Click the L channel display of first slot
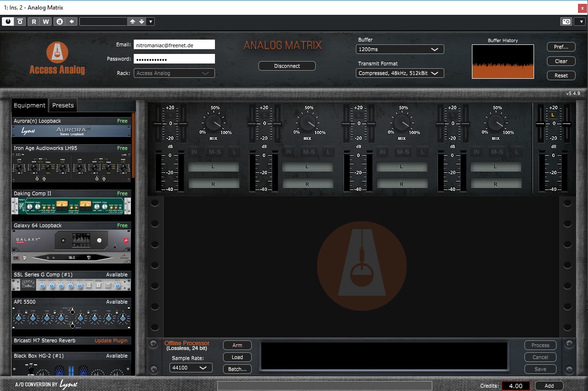588x391 pixels. tap(213, 167)
